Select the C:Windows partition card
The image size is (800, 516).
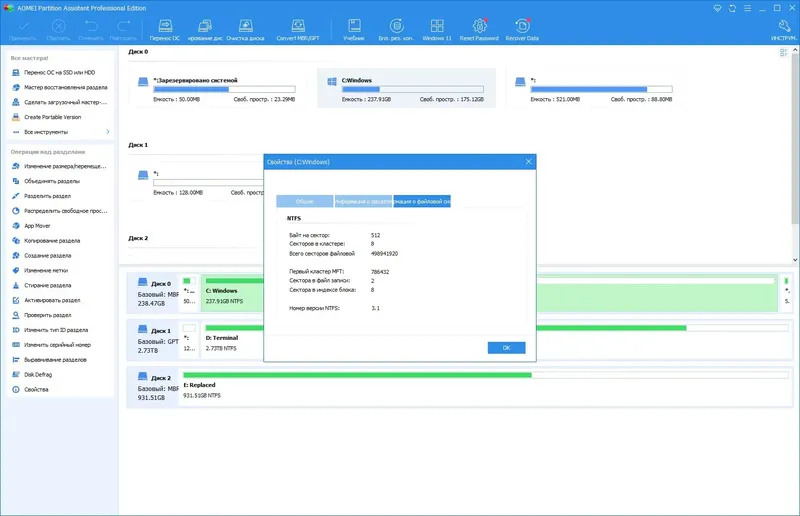[x=406, y=89]
